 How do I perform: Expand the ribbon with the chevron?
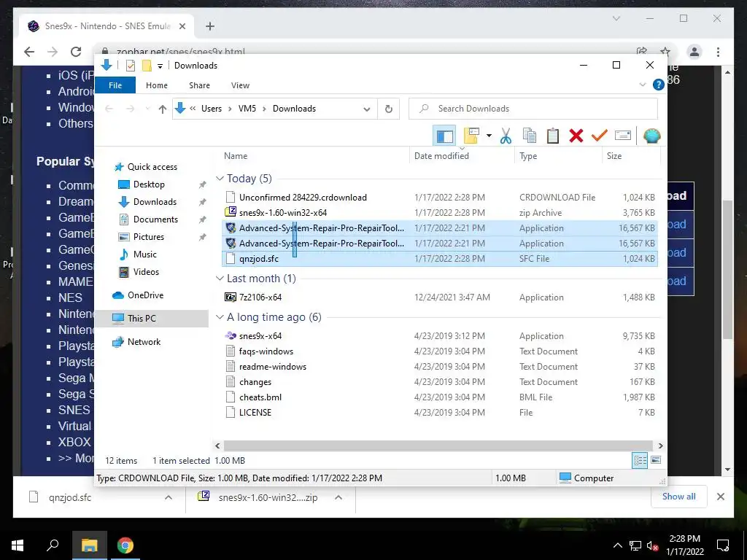click(x=643, y=85)
